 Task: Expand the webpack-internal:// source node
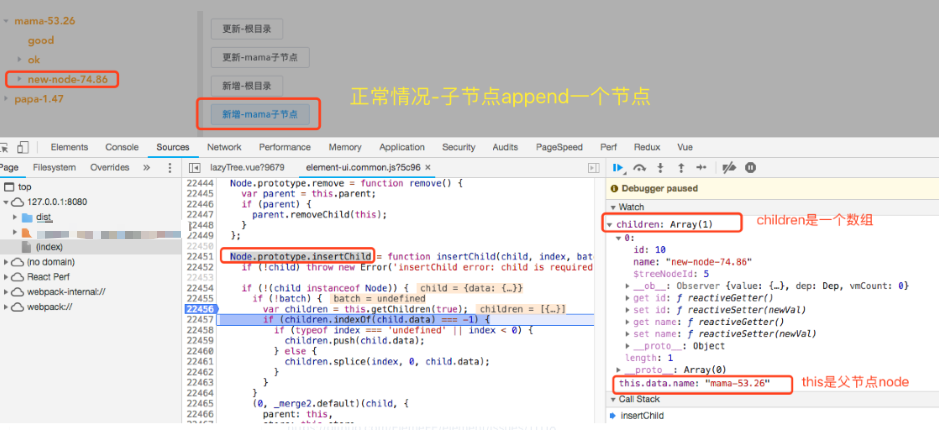point(5,292)
